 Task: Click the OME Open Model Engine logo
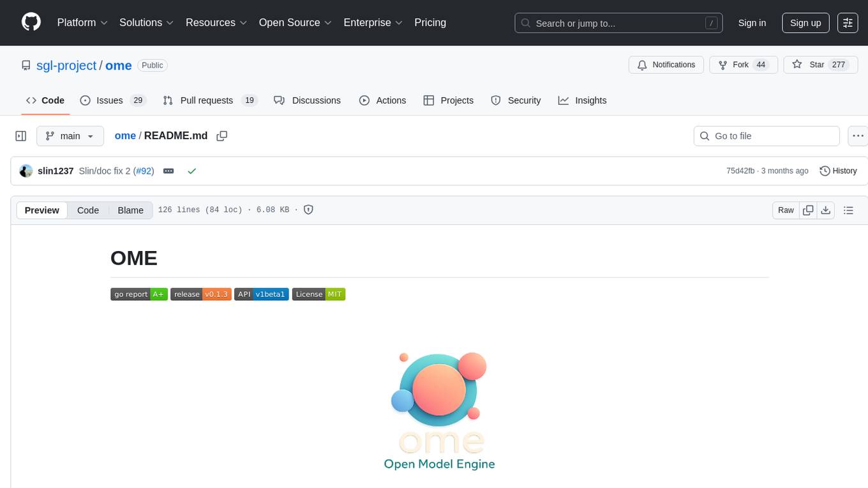439,411
